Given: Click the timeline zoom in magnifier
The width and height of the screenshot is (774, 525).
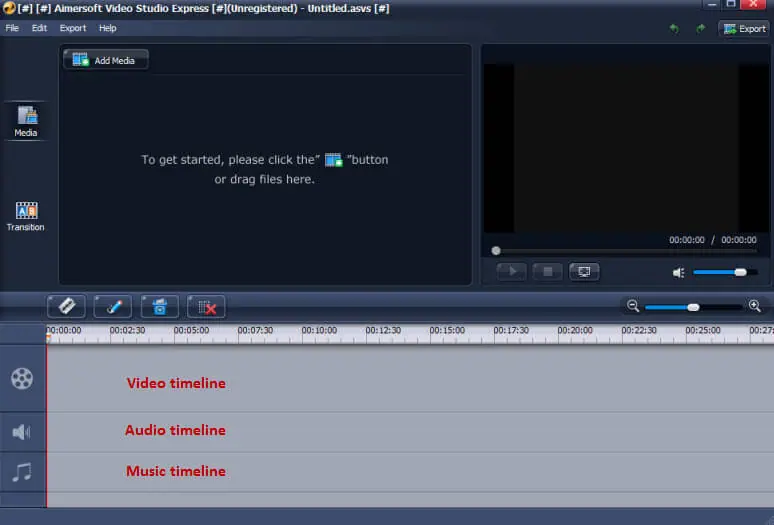Looking at the screenshot, I should (x=755, y=306).
